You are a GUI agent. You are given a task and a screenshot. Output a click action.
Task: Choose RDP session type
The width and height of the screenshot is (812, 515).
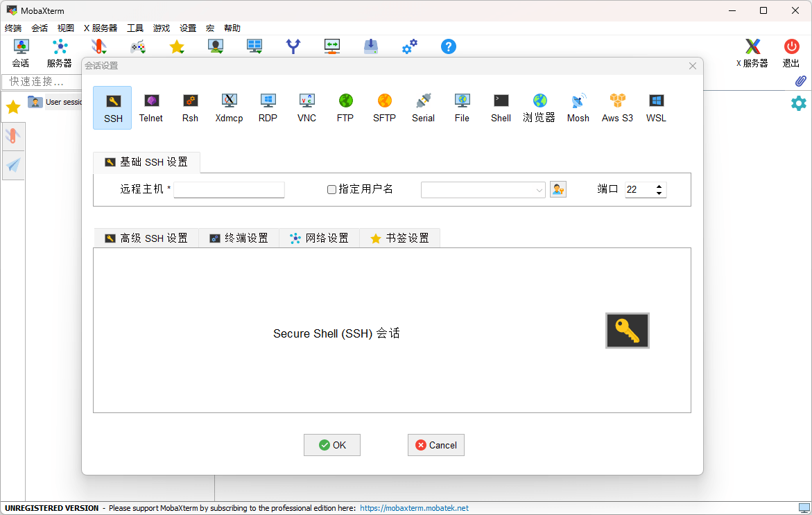[268, 107]
